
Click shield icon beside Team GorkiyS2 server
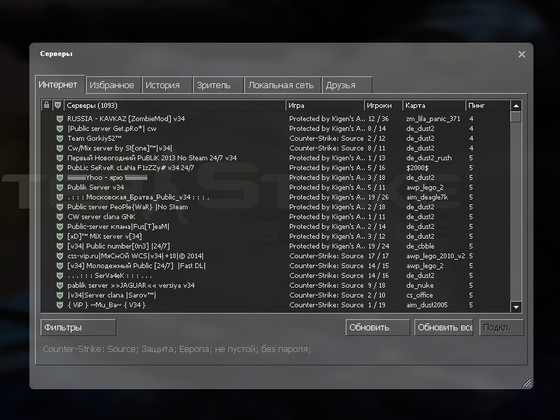tap(60, 139)
